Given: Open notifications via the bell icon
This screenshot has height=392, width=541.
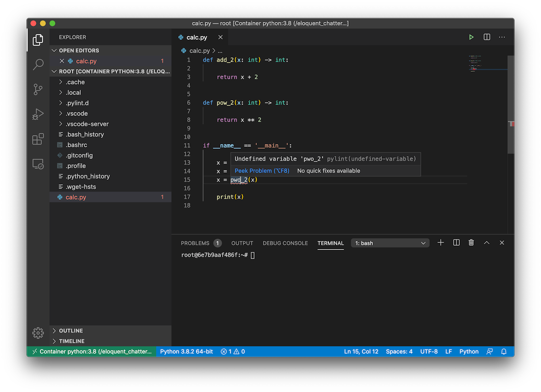Looking at the screenshot, I should [x=504, y=351].
